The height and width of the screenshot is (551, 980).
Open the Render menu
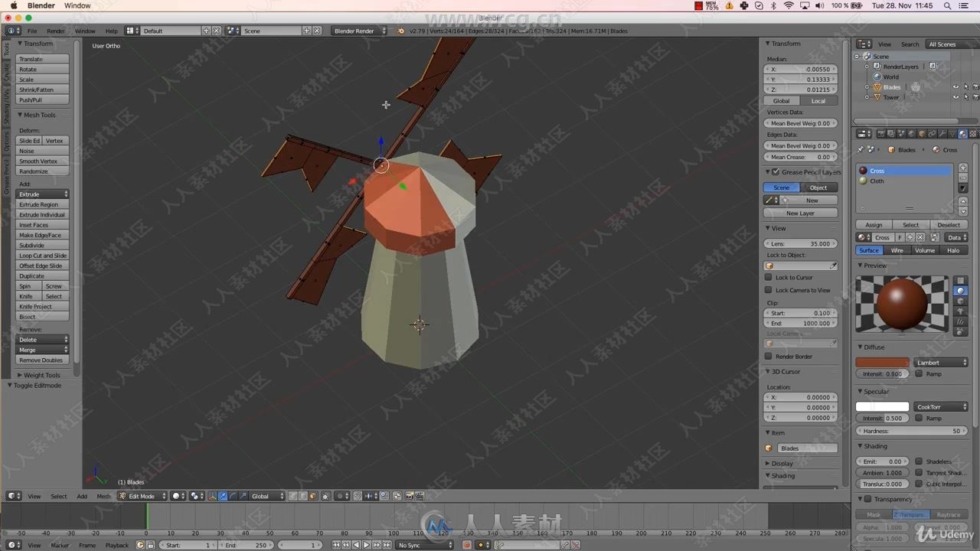click(x=56, y=31)
